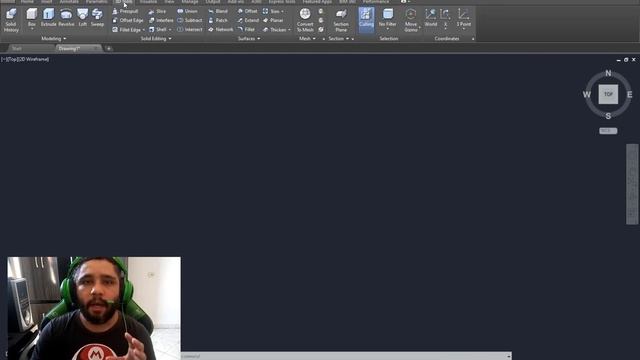Expand the Surfaces panel
Screen dimensions: 640x360
tap(249, 38)
